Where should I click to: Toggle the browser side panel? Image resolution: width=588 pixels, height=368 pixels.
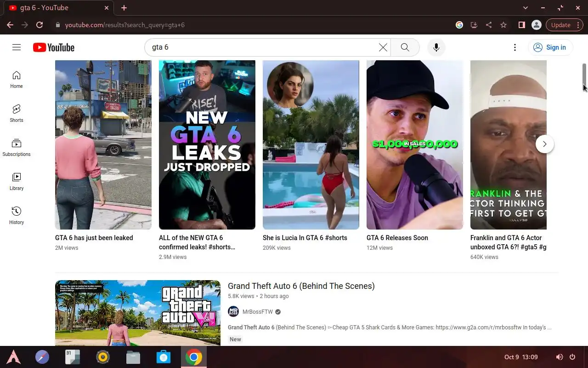coord(522,25)
